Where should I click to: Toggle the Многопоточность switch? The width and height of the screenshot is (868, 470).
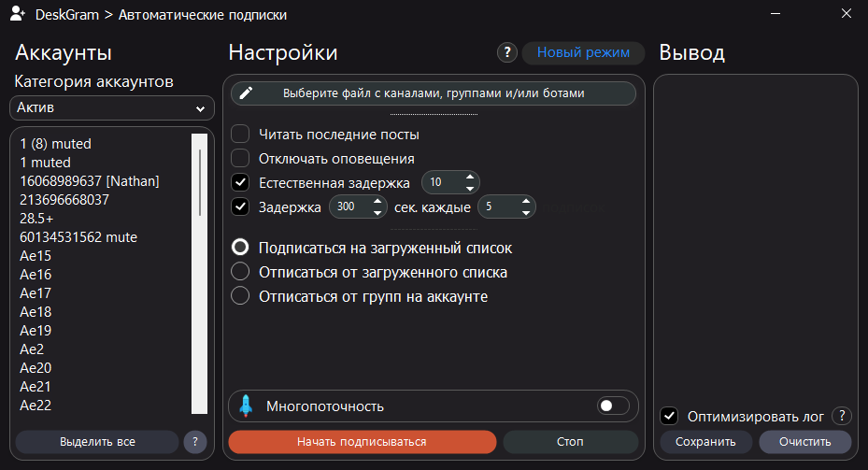(613, 406)
